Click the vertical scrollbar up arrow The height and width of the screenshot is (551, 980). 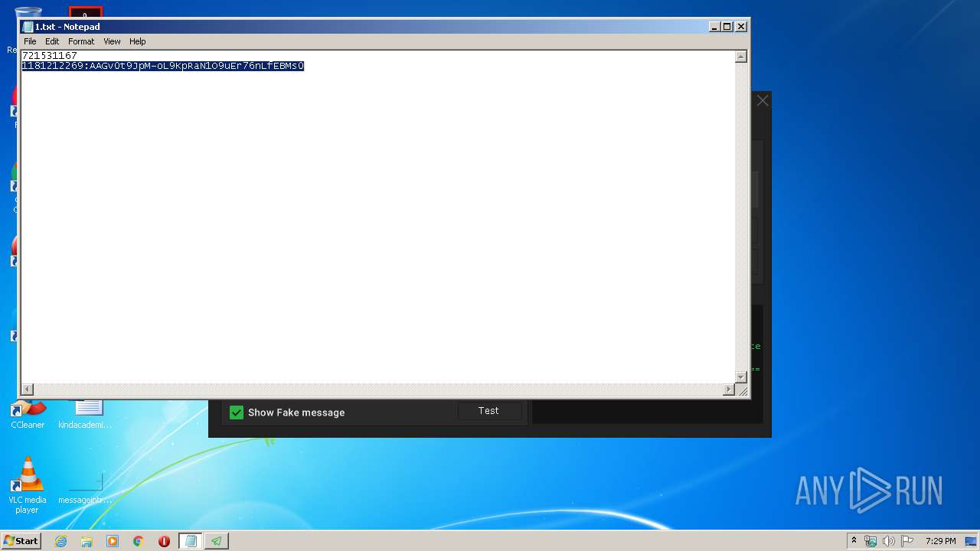(x=740, y=57)
